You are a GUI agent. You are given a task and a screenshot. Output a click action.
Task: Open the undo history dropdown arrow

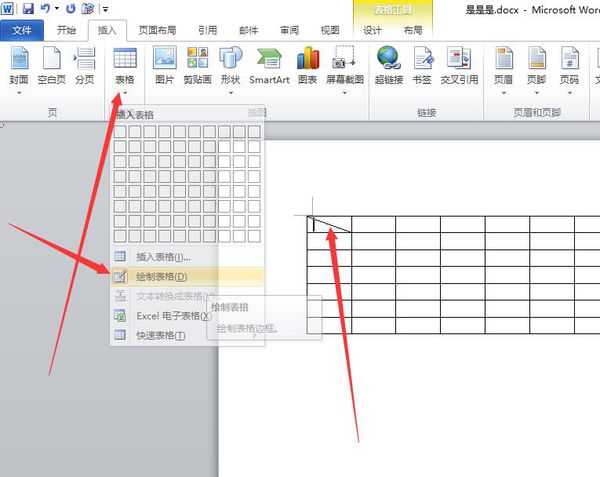coord(57,8)
